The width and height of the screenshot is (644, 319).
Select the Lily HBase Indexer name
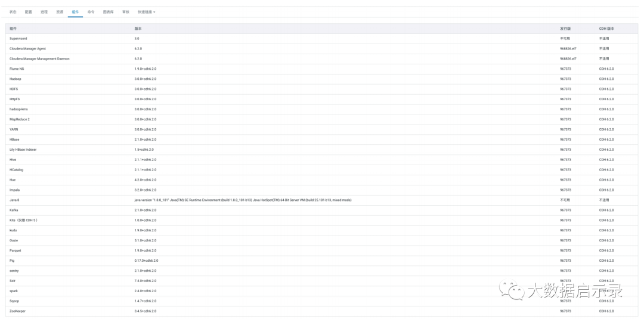coord(23,150)
